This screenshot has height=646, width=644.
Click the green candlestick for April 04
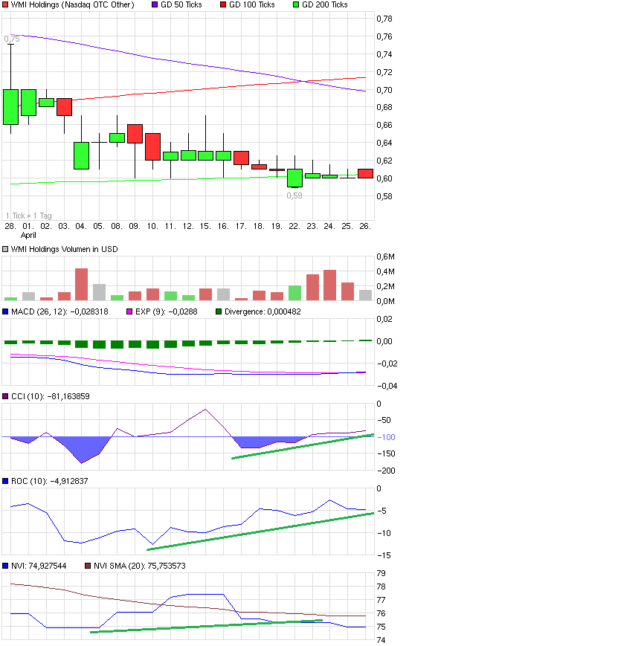(x=81, y=155)
